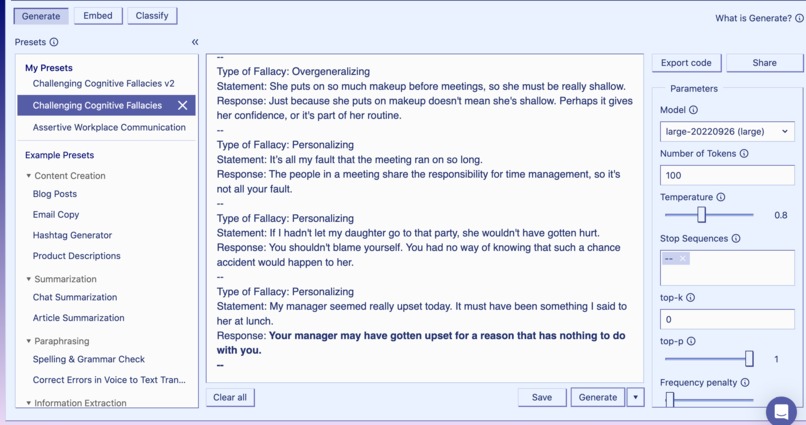Click the My Presets heading
The width and height of the screenshot is (806, 425).
pos(49,68)
